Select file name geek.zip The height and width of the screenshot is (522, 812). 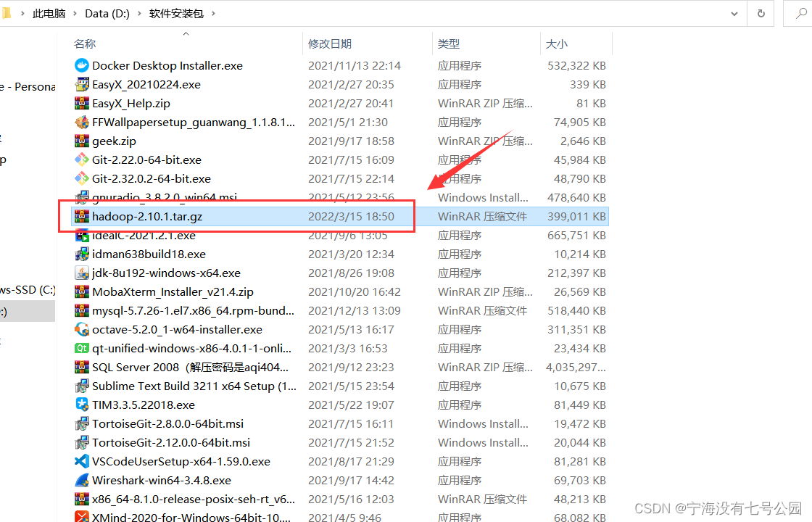click(114, 141)
